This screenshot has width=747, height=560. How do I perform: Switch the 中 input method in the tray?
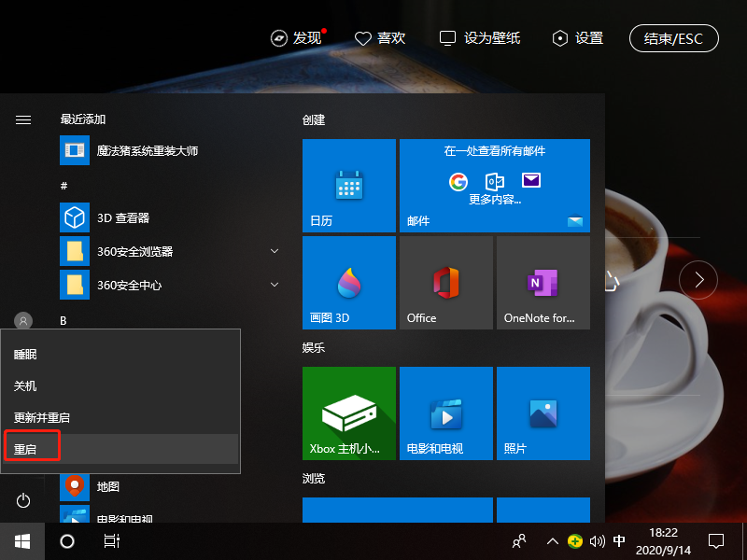[619, 540]
